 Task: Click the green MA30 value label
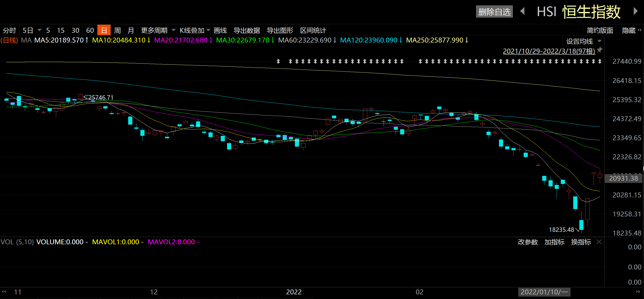246,40
